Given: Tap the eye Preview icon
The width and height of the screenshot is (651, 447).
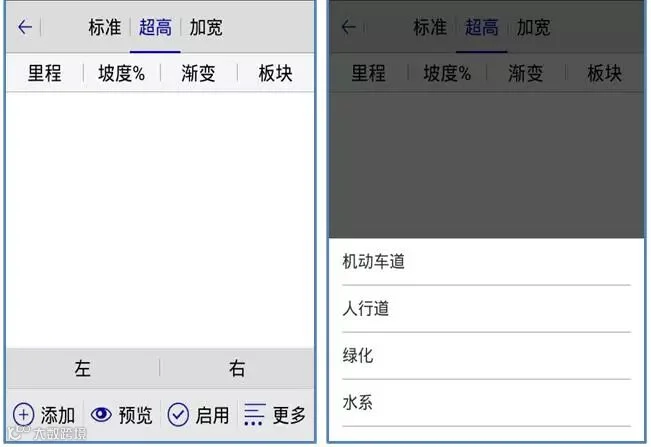Looking at the screenshot, I should click(101, 414).
